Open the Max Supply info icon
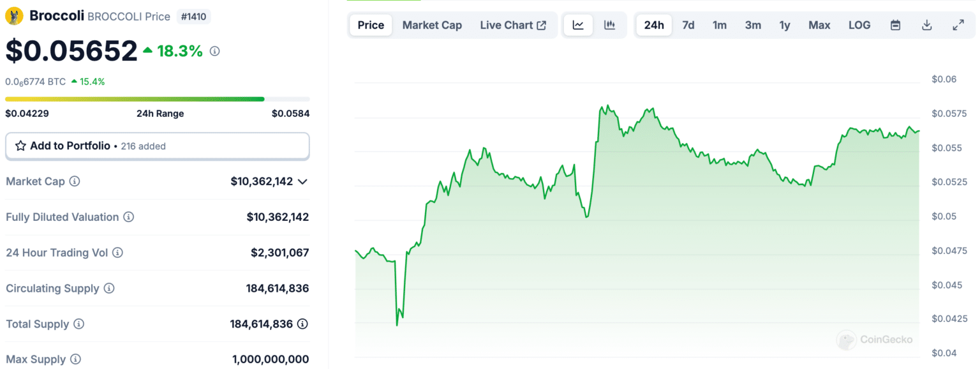This screenshot has width=980, height=369. coord(75,359)
